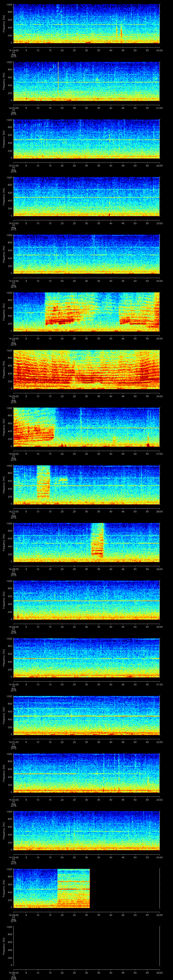Click the 14:21:00 start time label
This screenshot has height=980, width=173.
[x=13, y=166]
